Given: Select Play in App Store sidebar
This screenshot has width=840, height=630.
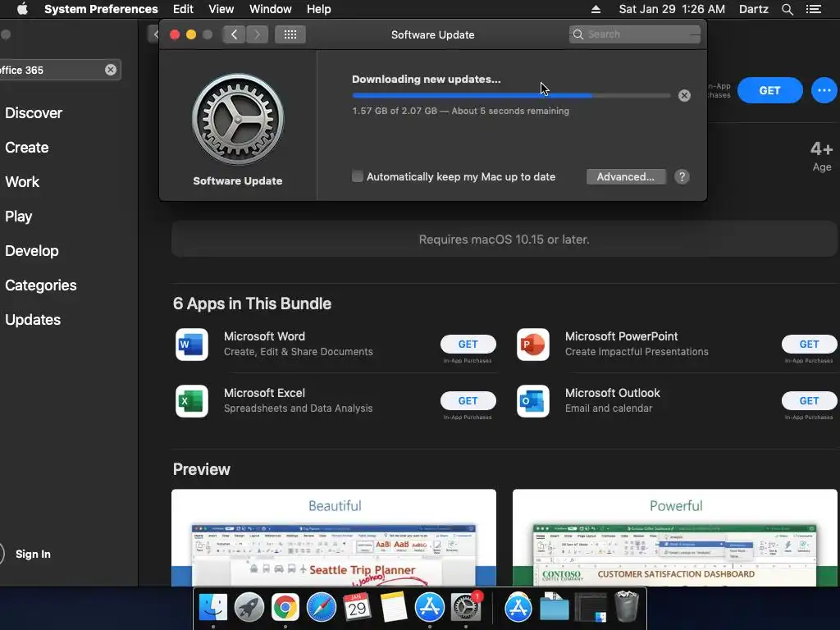Looking at the screenshot, I should coord(19,217).
